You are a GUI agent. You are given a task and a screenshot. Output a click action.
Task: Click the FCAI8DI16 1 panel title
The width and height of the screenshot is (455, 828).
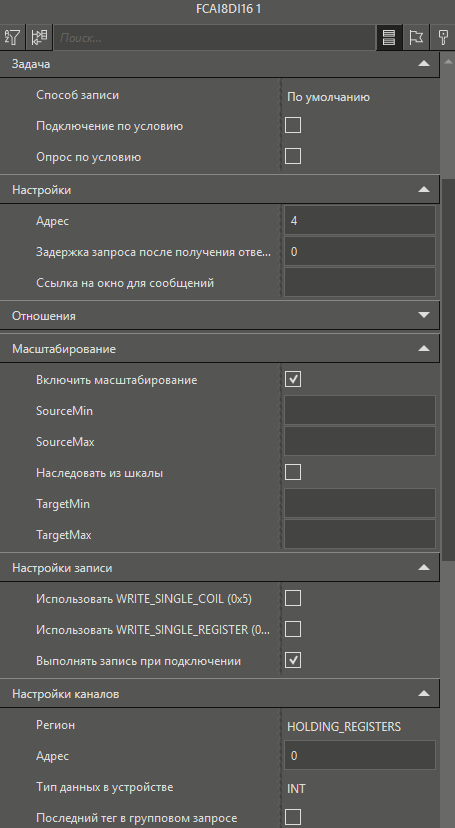228,10
